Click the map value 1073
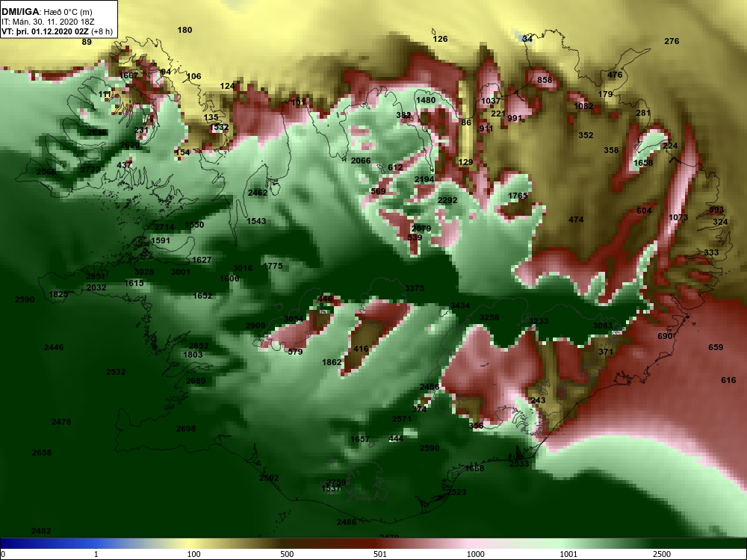Screen dimensions: 747x560 click(678, 217)
